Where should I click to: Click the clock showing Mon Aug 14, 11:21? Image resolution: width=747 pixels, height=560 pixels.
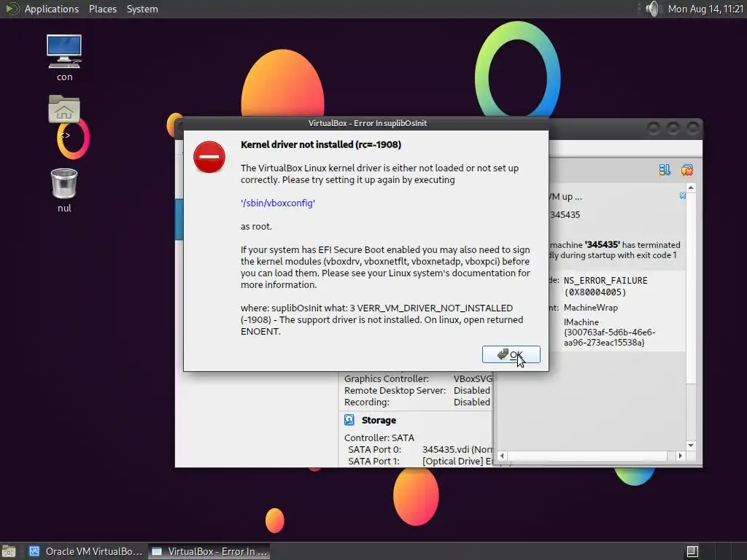[x=705, y=9]
